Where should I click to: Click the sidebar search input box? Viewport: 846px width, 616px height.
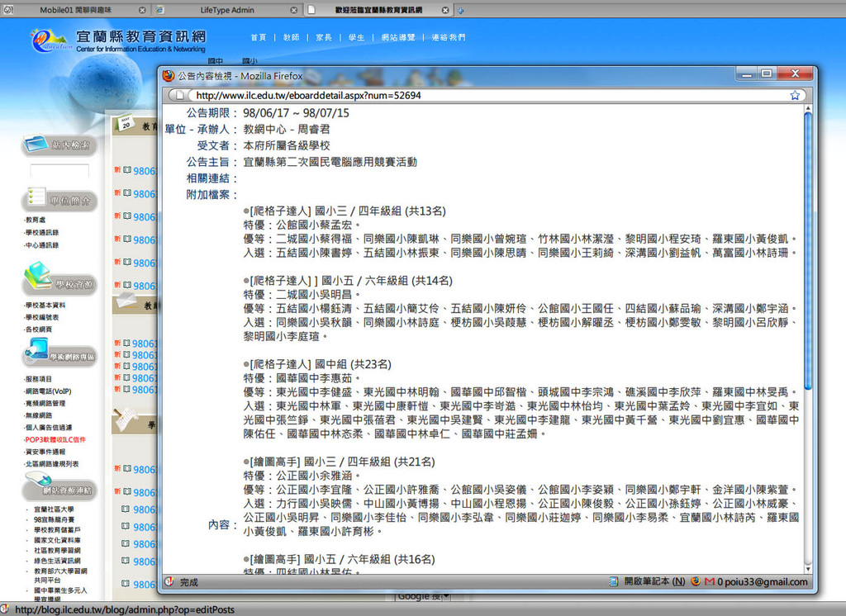tap(59, 172)
